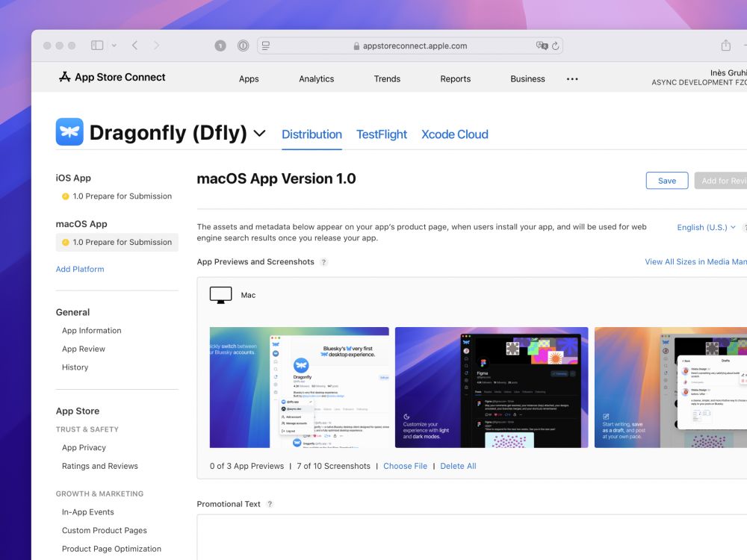Screen dimensions: 747x560
Task: Click the translate icon in address bar
Action: (x=542, y=46)
